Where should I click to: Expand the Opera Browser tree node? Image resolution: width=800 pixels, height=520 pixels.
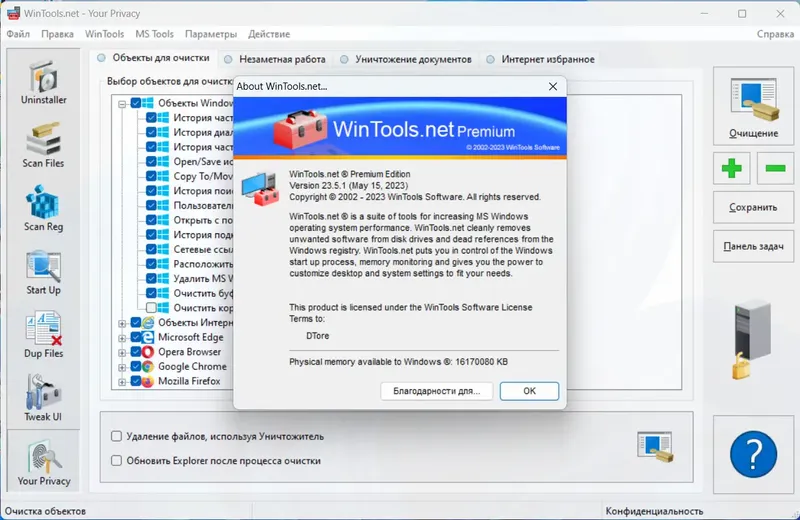click(122, 353)
